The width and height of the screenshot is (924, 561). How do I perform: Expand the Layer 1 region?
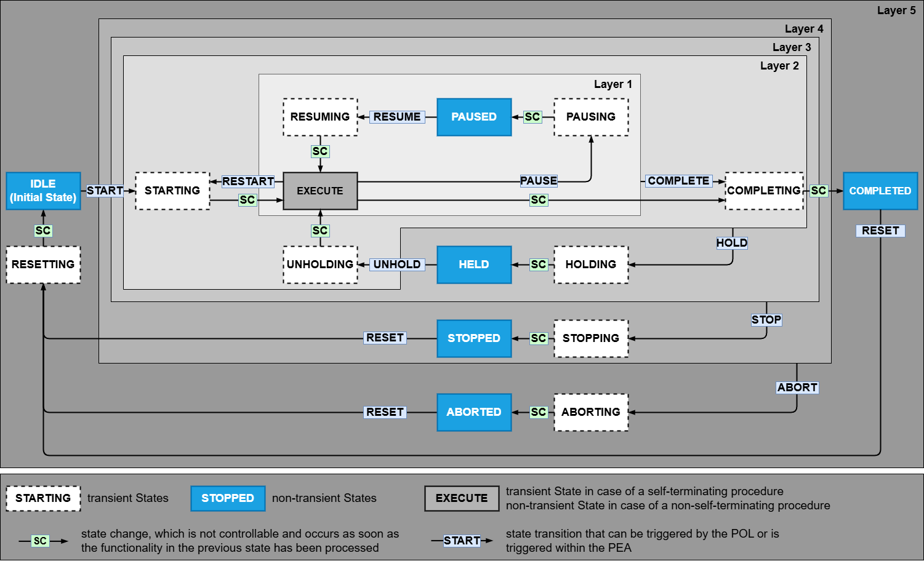[613, 84]
